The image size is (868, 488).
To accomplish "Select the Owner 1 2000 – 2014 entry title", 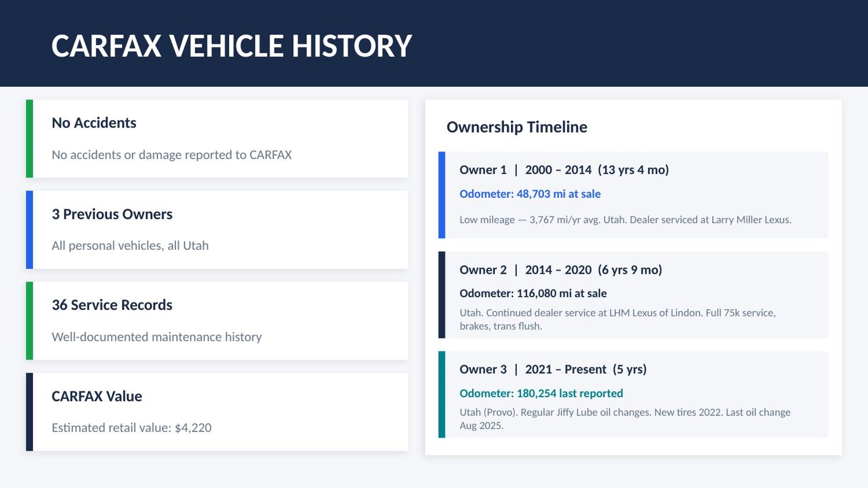I will 564,170.
